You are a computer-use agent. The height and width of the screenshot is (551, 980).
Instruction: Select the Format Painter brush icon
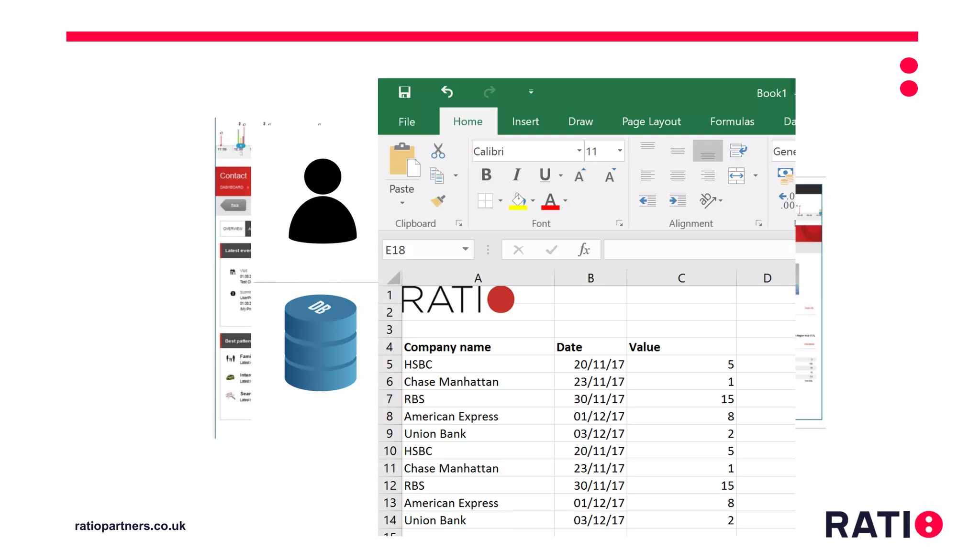tap(438, 200)
